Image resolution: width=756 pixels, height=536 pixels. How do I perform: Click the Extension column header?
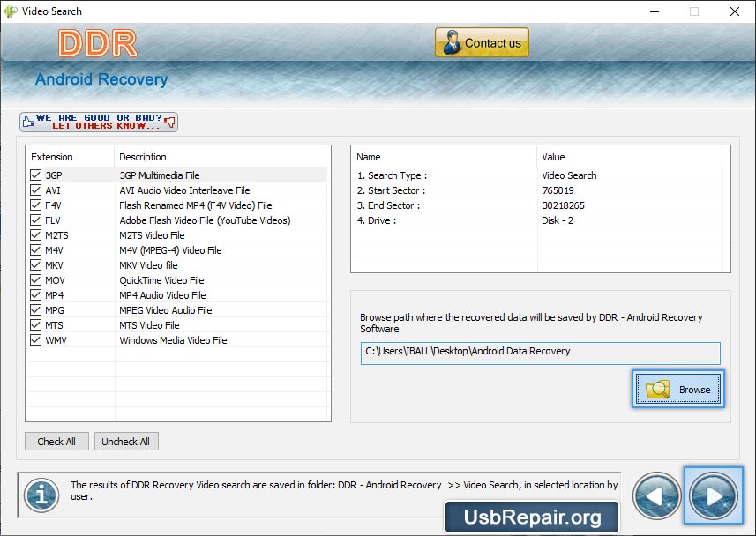pyautogui.click(x=70, y=157)
